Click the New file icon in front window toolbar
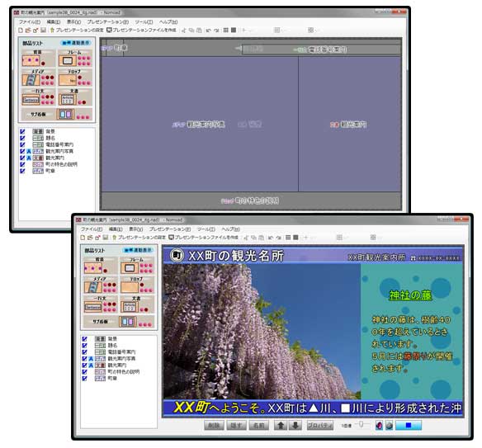Screen dimensions: 482x448 tap(83, 238)
